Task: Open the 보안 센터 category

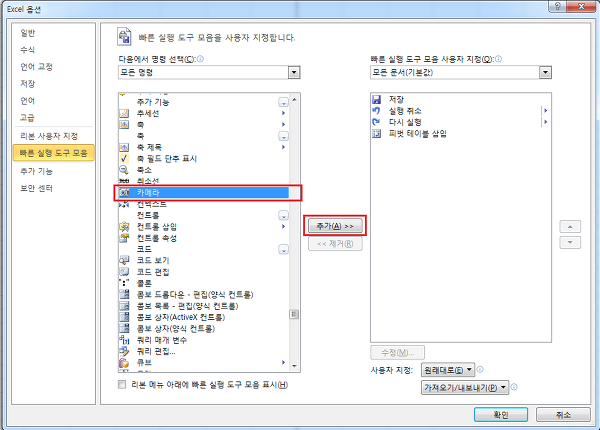Action: click(x=37, y=188)
